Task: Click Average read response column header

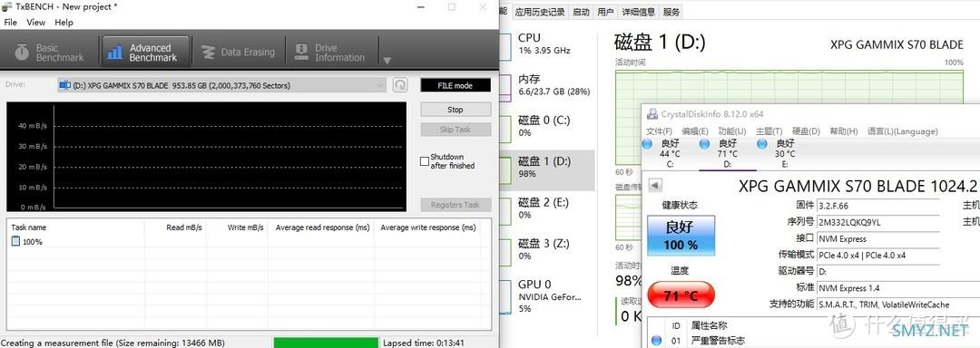Action: (x=321, y=227)
